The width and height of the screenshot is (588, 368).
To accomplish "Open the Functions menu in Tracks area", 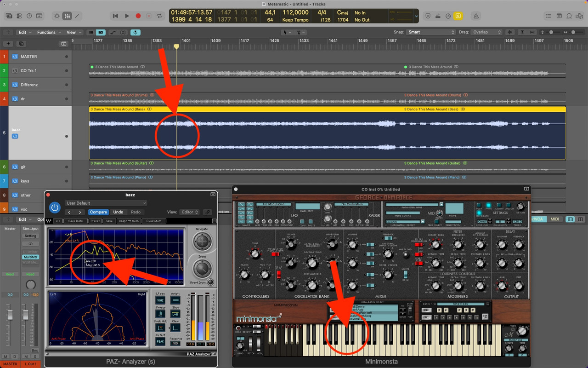I will tap(49, 32).
